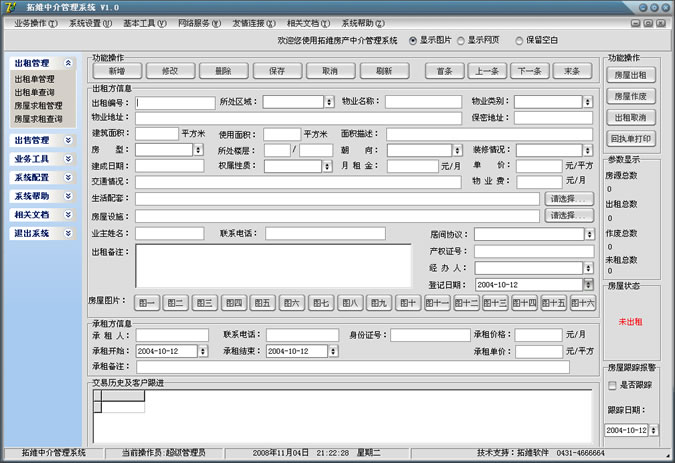Enable the 是否跟踪 checkbox

pyautogui.click(x=612, y=385)
